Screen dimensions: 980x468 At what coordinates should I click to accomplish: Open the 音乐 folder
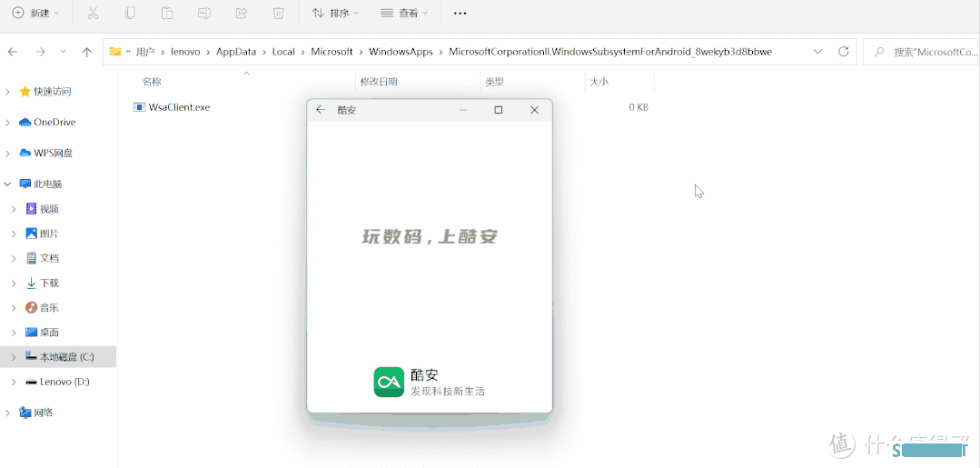pyautogui.click(x=49, y=307)
